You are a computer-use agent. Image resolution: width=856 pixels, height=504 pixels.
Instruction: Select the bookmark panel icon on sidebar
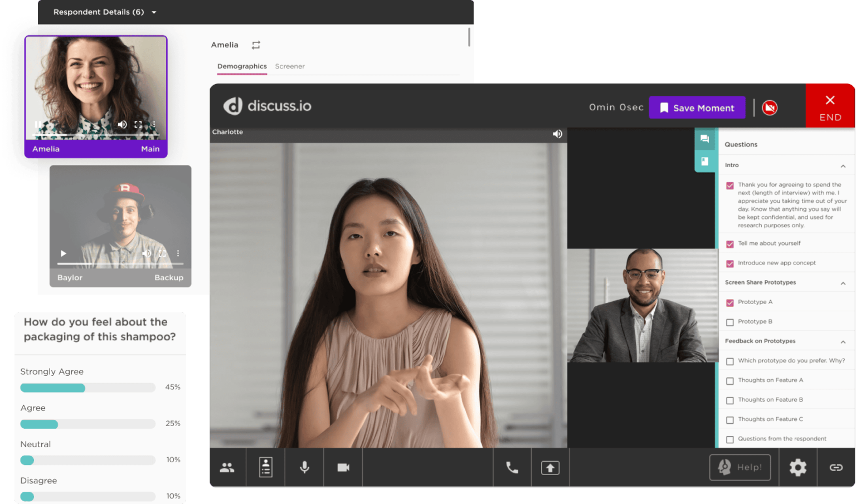tap(705, 162)
